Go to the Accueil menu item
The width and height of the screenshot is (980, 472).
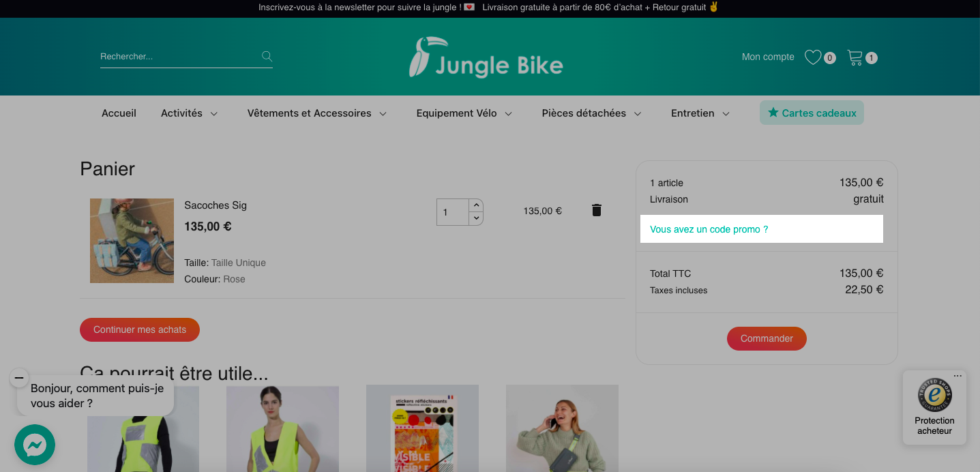(x=119, y=113)
